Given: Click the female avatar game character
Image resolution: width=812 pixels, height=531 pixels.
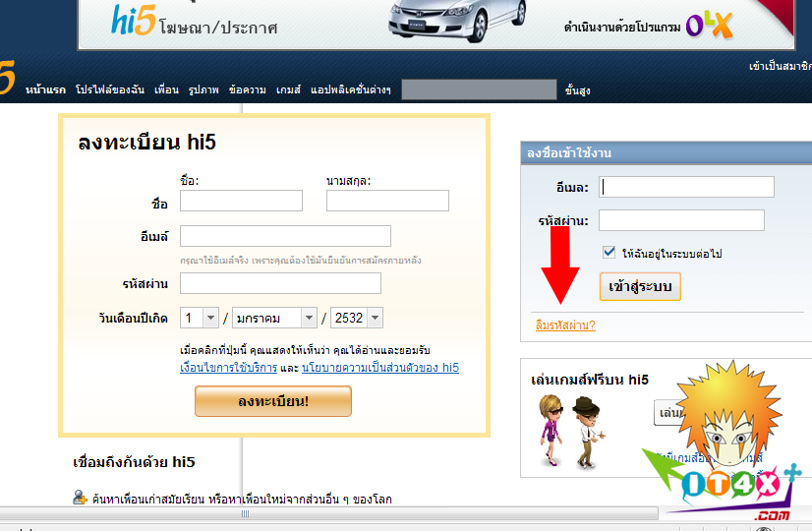Looking at the screenshot, I should 551,430.
